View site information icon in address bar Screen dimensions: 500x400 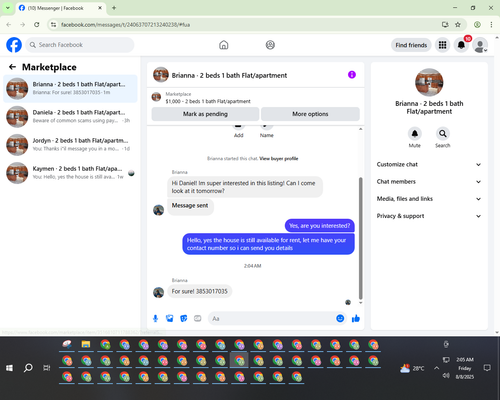(x=53, y=25)
